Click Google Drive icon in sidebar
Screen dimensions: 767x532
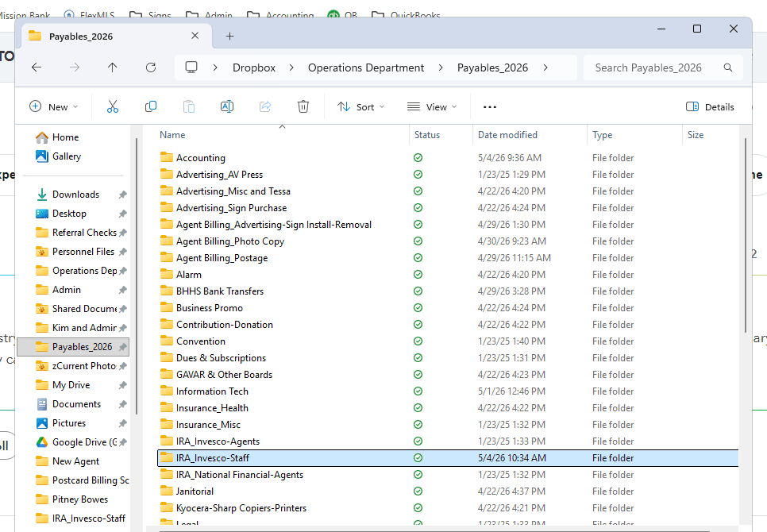42,442
